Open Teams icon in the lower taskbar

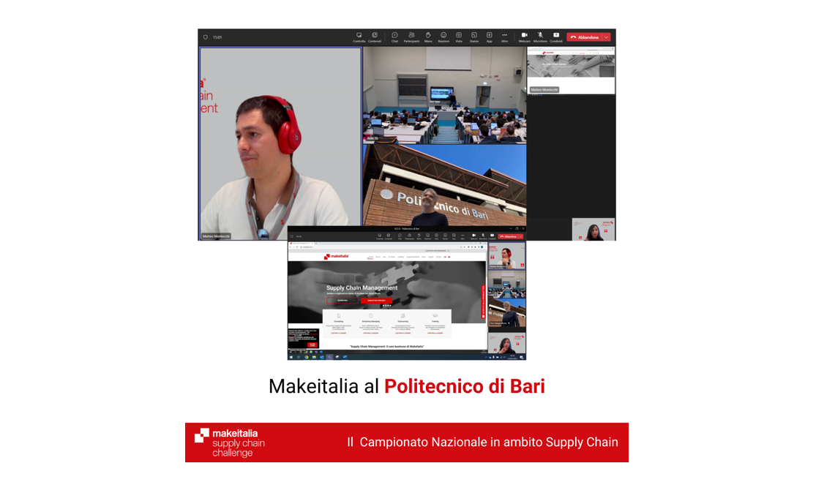click(329, 357)
